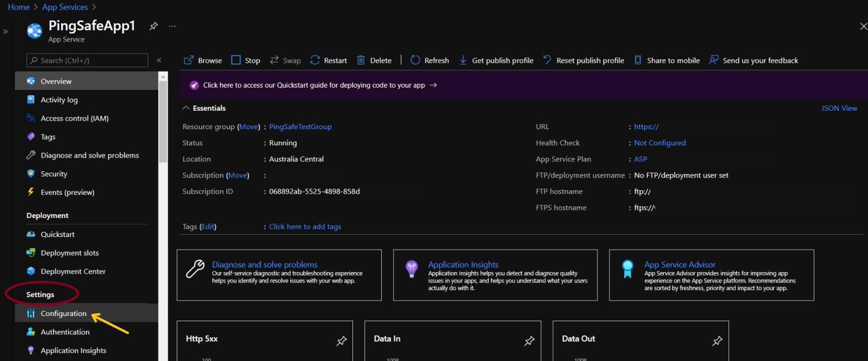868x361 pixels.
Task: Open Configuration under Settings
Action: pos(63,314)
